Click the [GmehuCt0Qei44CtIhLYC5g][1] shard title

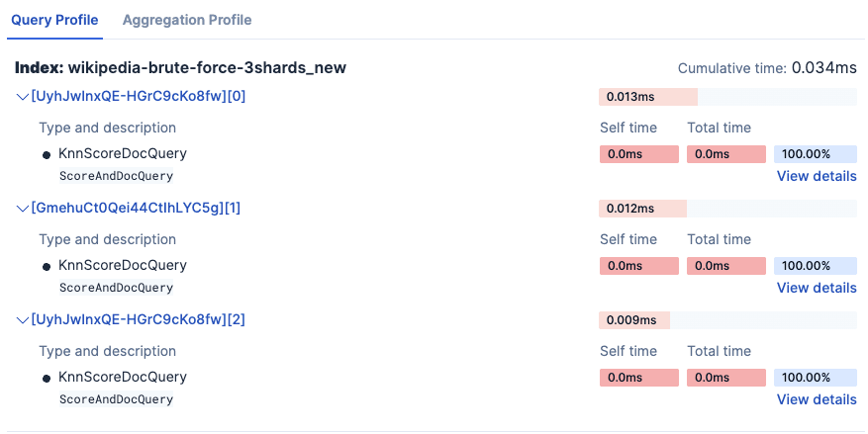[136, 208]
